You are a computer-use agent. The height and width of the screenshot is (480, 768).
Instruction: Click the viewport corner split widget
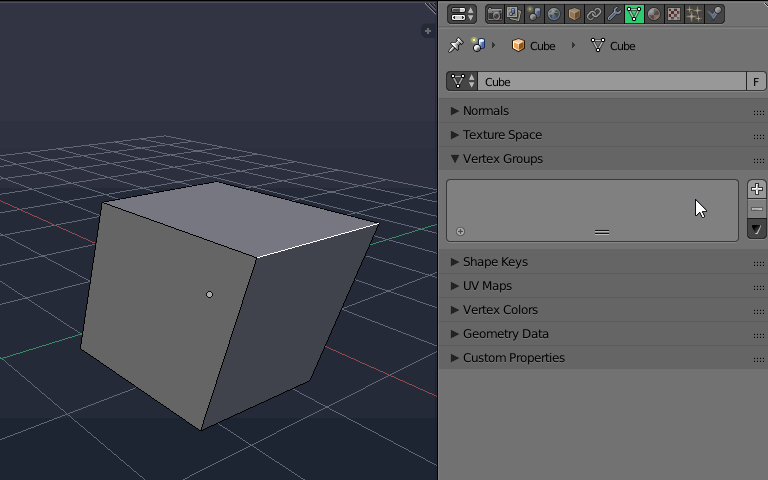click(431, 7)
